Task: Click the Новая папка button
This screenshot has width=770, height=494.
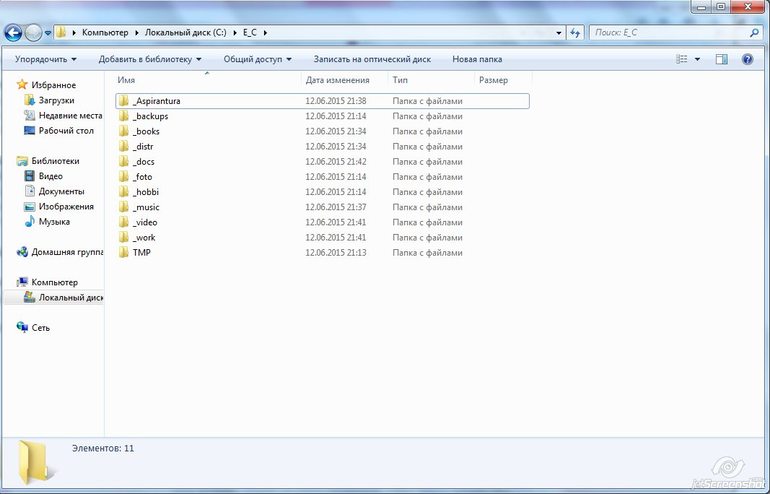Action: 477,59
